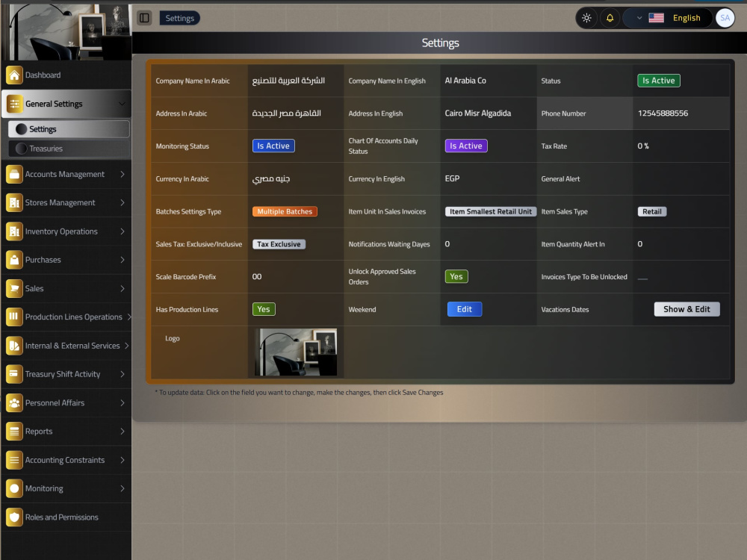Open the SA user avatar
Viewport: 747px width, 560px height.
click(x=725, y=18)
